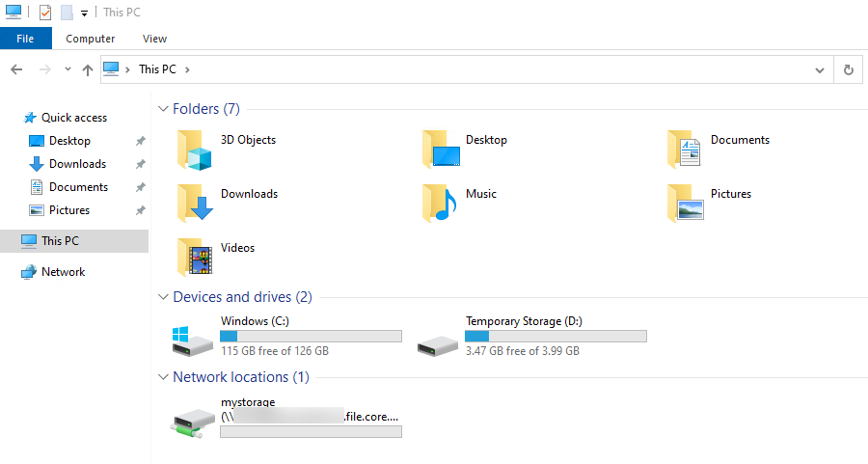Open the mystorage network drive icon
Image resolution: width=868 pixels, height=464 pixels.
pos(193,424)
